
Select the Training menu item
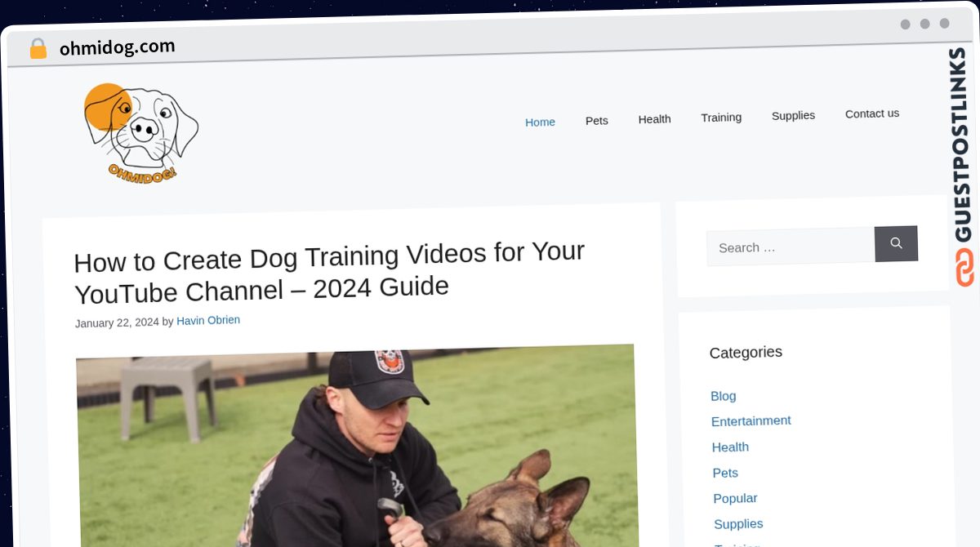[x=721, y=118]
